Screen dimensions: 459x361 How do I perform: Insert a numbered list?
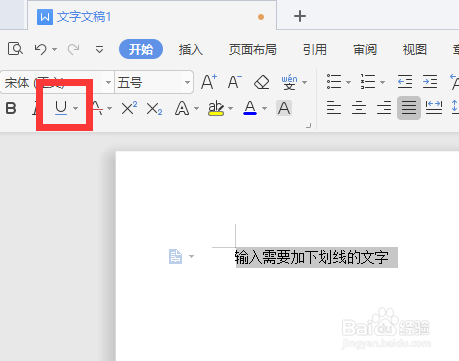coord(368,82)
